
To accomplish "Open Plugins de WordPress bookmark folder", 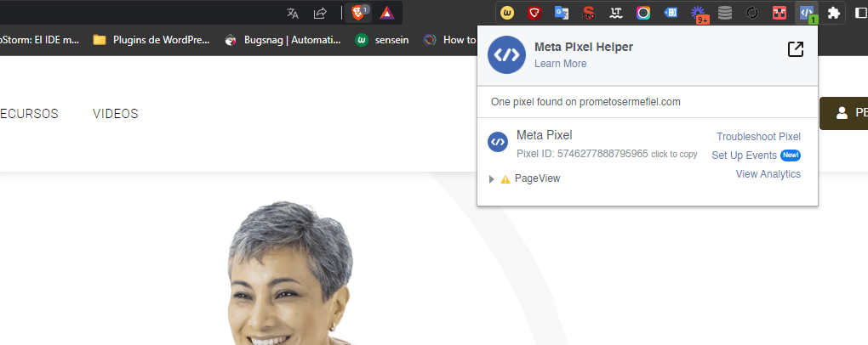I will tap(151, 40).
